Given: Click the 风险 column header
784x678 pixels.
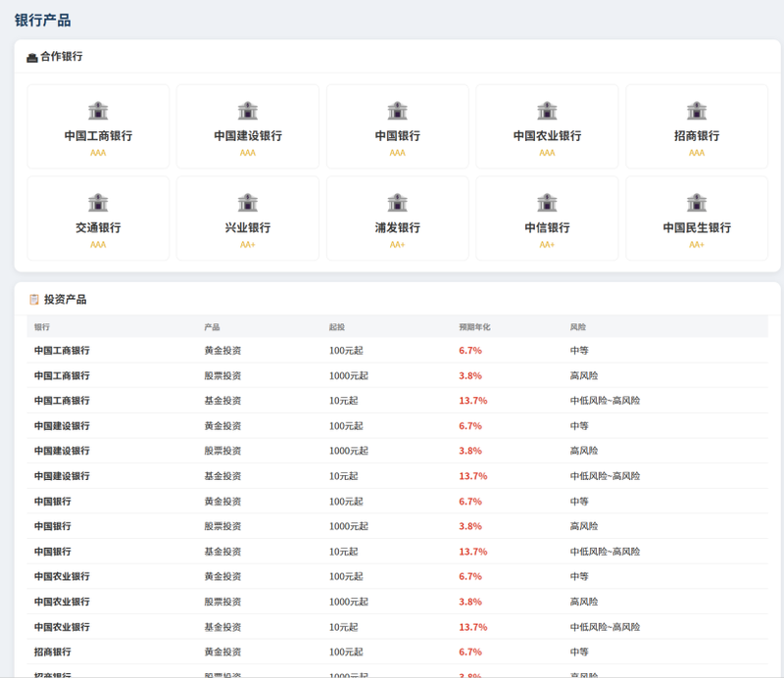Looking at the screenshot, I should (578, 327).
